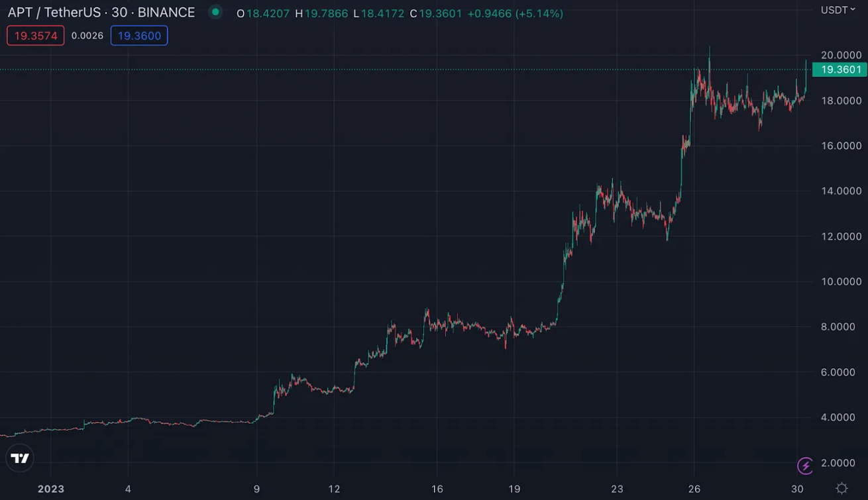The width and height of the screenshot is (868, 500).
Task: Open symbol search via APT / TetherUS title
Action: (x=53, y=12)
